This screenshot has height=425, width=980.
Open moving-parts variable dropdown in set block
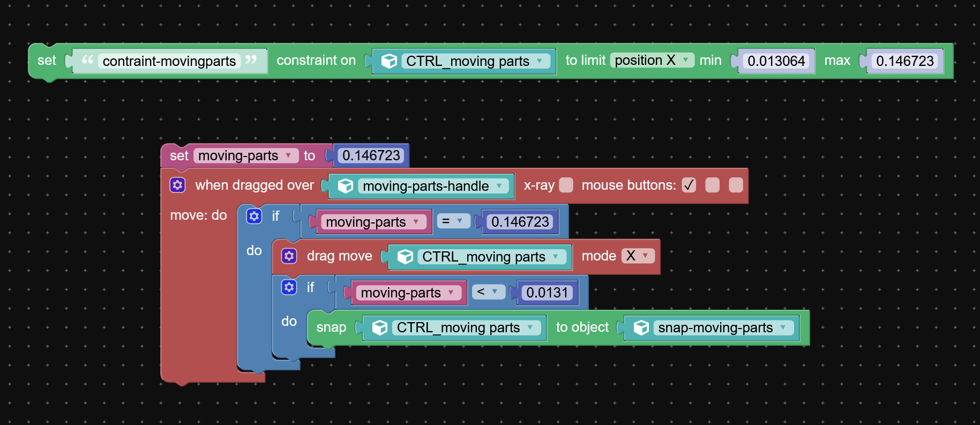[246, 155]
